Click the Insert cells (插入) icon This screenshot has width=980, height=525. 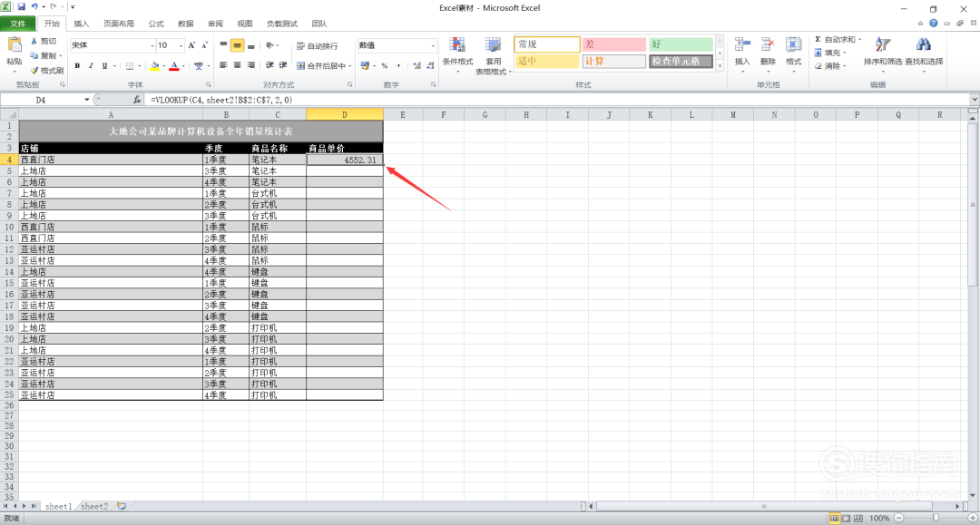742,45
